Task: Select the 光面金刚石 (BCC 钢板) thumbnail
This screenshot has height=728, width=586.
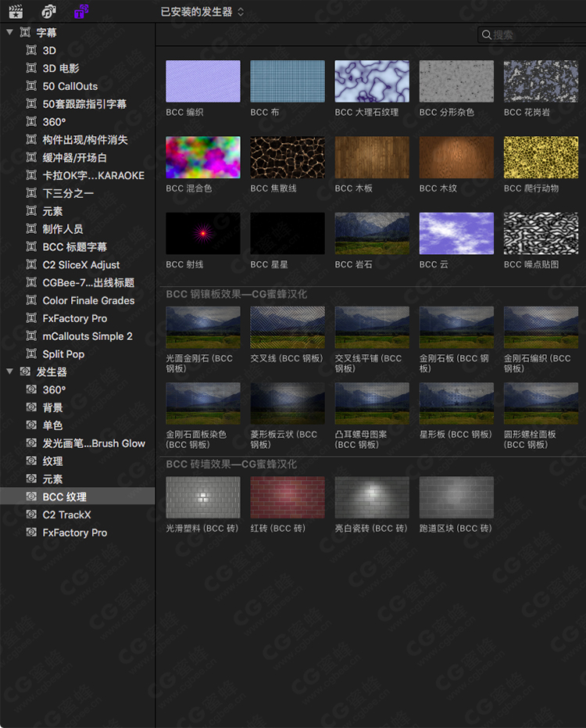Action: coord(203,328)
